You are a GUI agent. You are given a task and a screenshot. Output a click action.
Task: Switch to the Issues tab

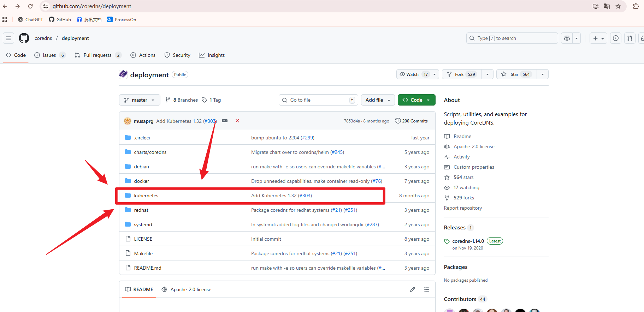[50, 55]
